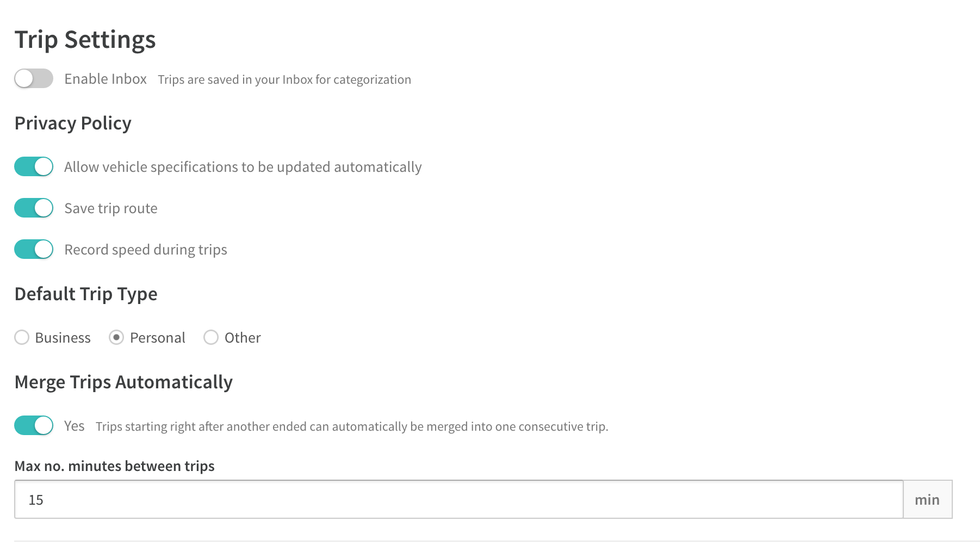Click 'Record speed during trips' label text
Viewport: 980px width, 558px height.
click(146, 250)
